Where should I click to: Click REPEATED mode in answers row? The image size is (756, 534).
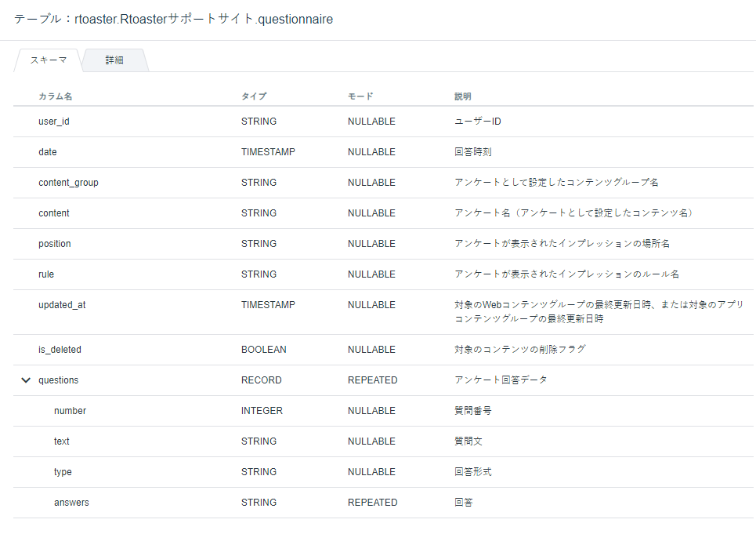point(373,503)
